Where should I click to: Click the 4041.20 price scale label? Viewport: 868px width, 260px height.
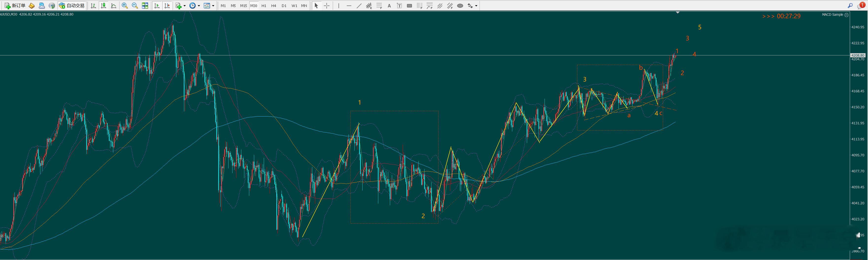click(x=858, y=203)
